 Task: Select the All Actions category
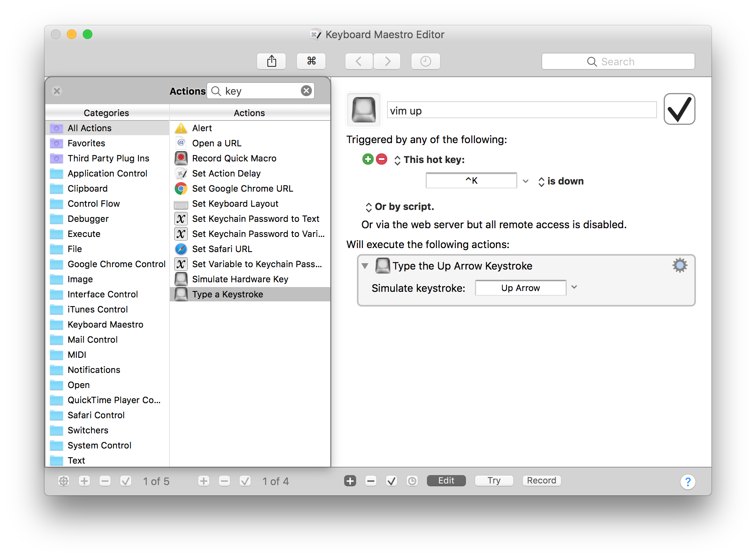click(x=107, y=128)
